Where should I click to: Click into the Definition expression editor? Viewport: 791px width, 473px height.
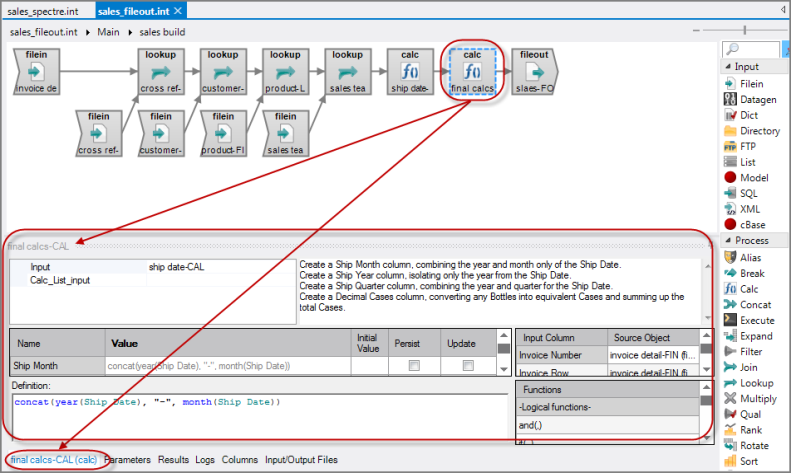click(x=260, y=416)
